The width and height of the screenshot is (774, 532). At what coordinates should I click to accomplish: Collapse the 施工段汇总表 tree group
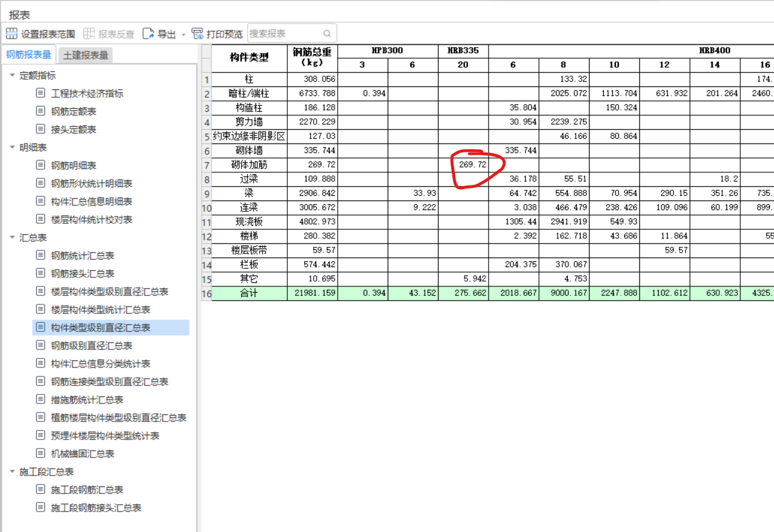(12, 472)
